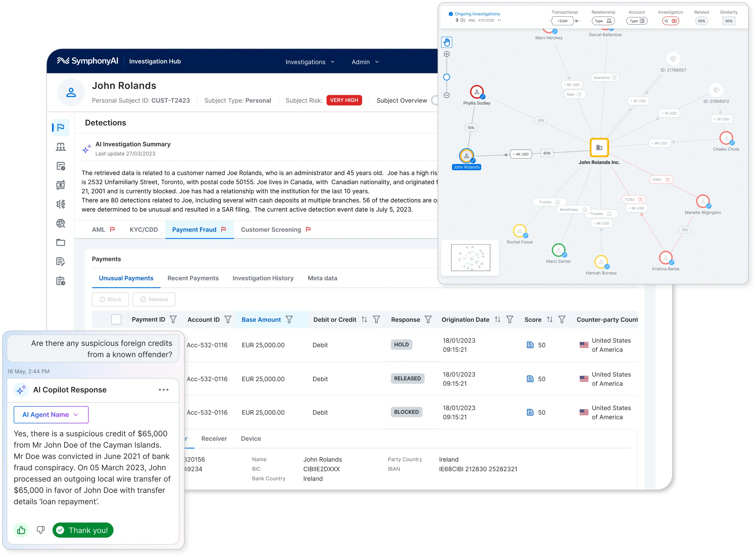The height and width of the screenshot is (557, 756).
Task: Click the thumbs up feedback icon
Action: pyautogui.click(x=21, y=530)
